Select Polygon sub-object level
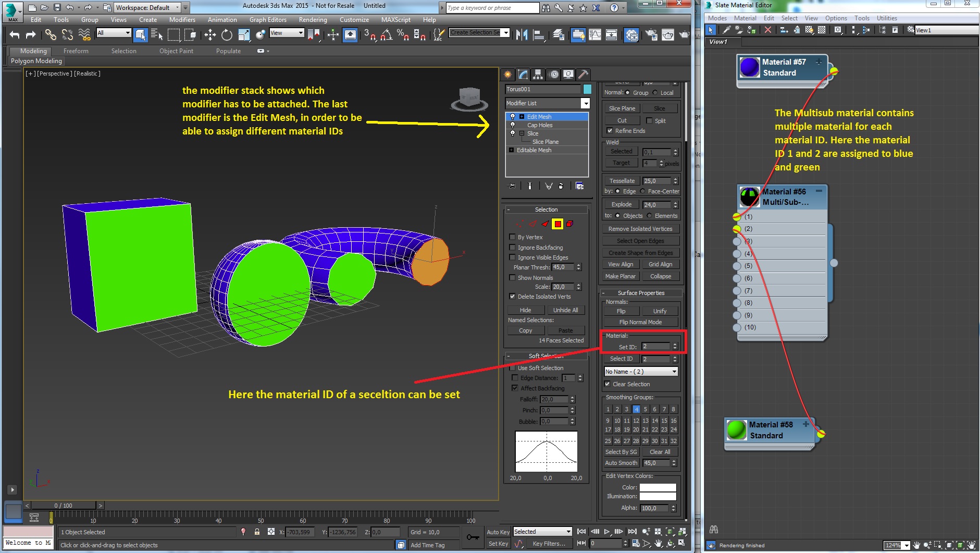The height and width of the screenshot is (553, 980). [557, 224]
